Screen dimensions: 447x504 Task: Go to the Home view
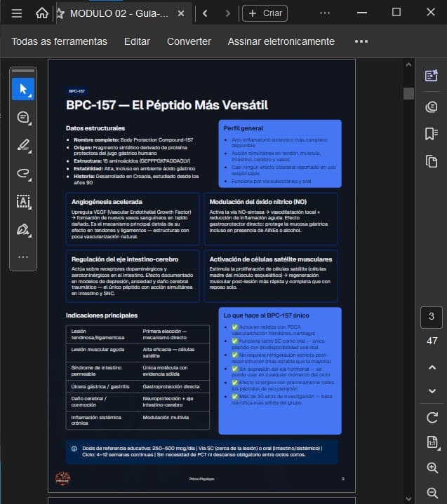point(42,13)
